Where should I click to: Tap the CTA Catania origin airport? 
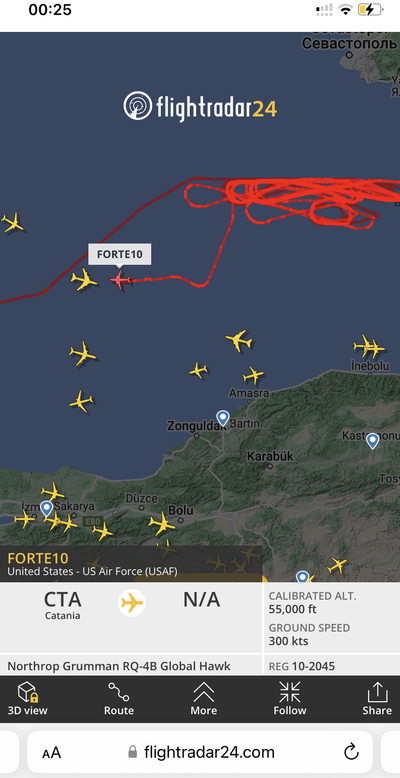(62, 605)
